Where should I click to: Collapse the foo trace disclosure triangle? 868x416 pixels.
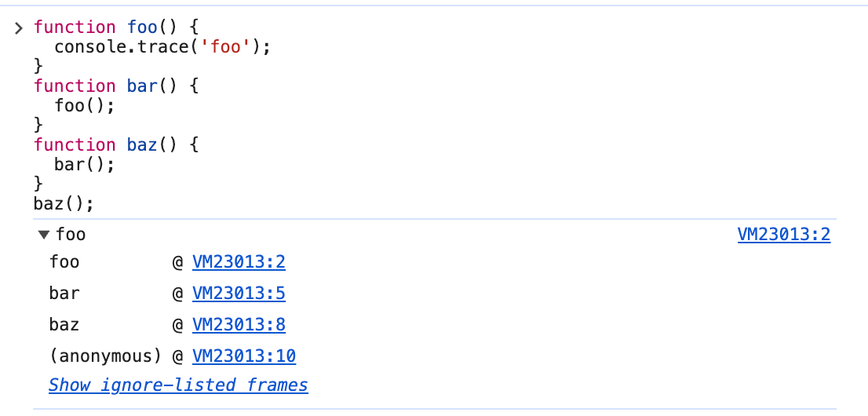click(43, 235)
